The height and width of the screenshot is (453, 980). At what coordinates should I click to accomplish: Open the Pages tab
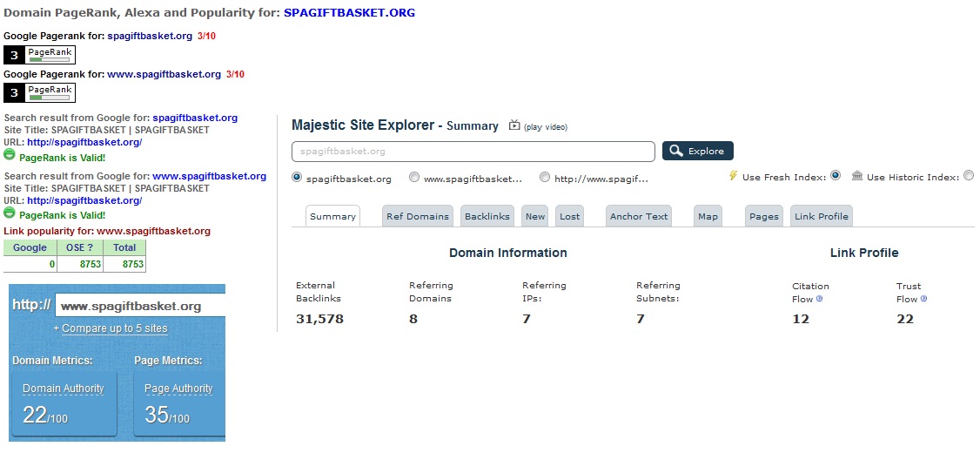(x=764, y=216)
